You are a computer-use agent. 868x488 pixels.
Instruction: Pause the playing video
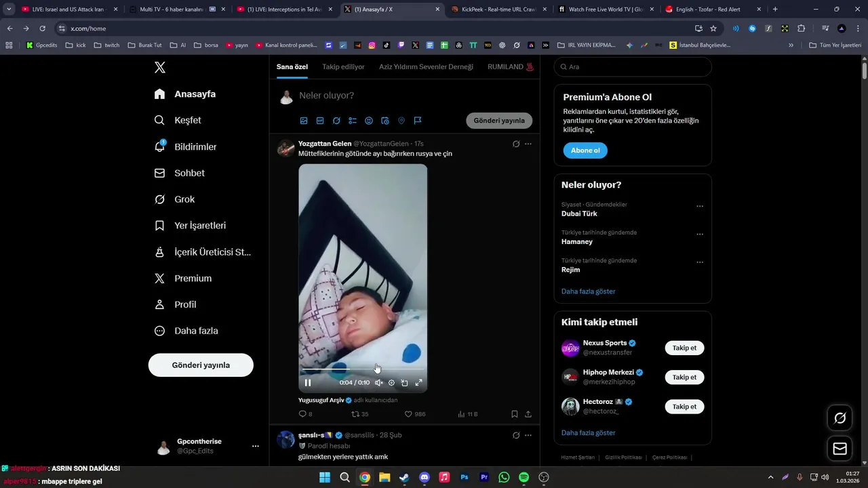pyautogui.click(x=308, y=383)
